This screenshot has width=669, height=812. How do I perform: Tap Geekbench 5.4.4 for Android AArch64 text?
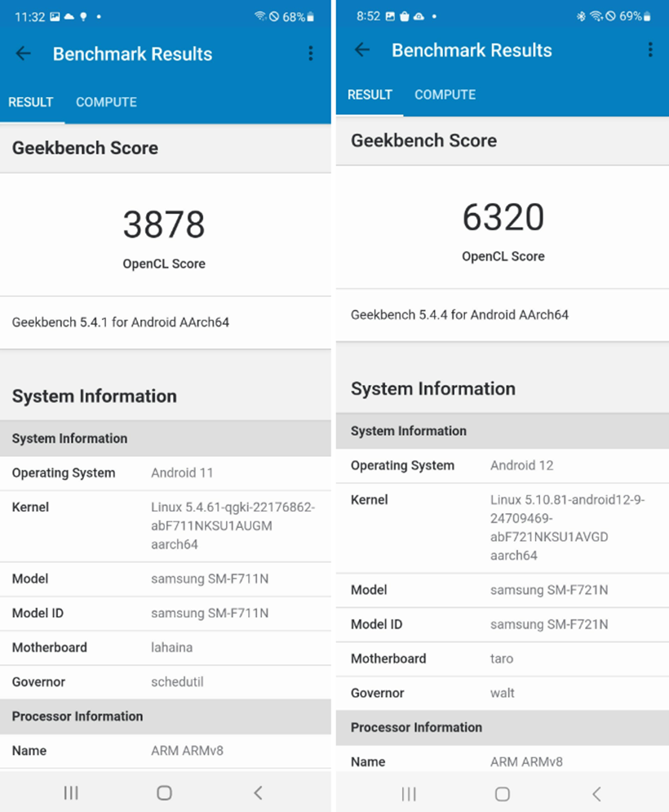460,315
